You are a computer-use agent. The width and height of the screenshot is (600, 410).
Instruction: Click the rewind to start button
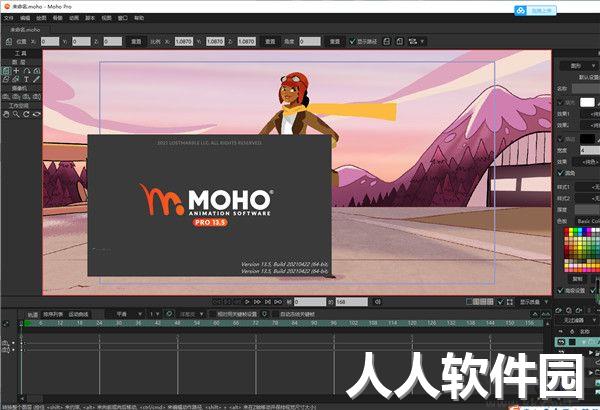pyautogui.click(x=217, y=302)
